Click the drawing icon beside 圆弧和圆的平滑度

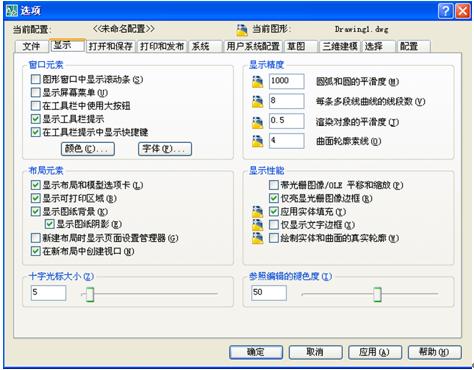click(257, 82)
